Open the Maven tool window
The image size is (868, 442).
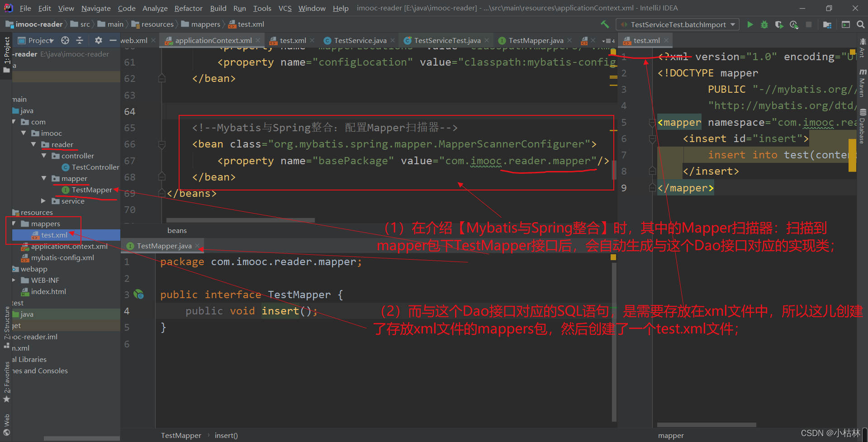(863, 84)
